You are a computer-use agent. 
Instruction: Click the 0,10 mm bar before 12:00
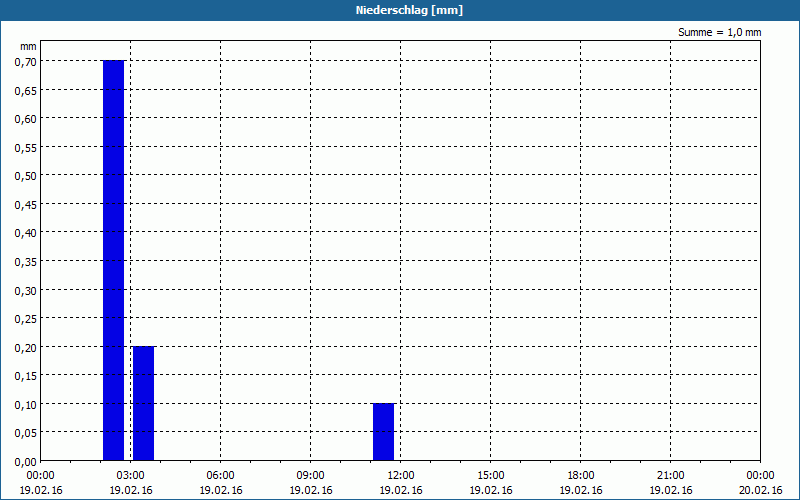click(x=383, y=432)
